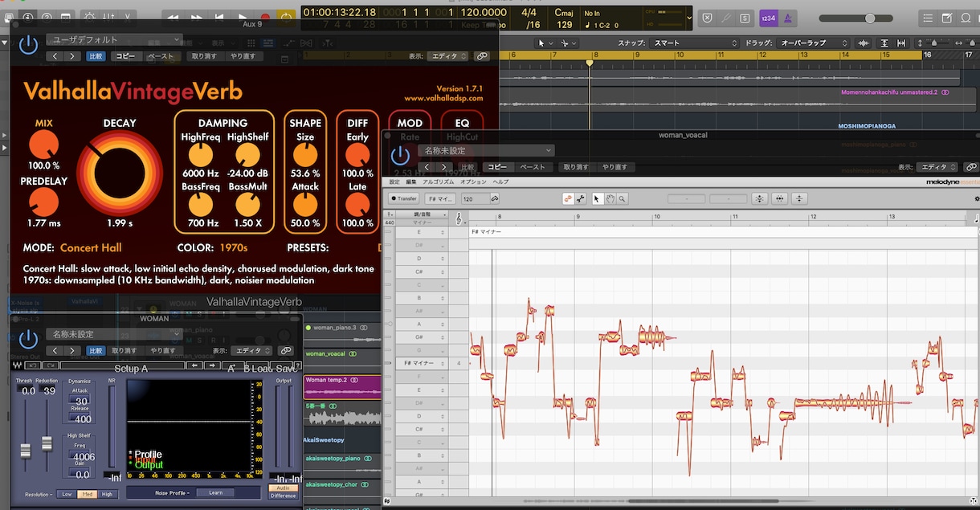Toggle count-in 1234 button
Image resolution: width=980 pixels, height=510 pixels.
point(769,18)
